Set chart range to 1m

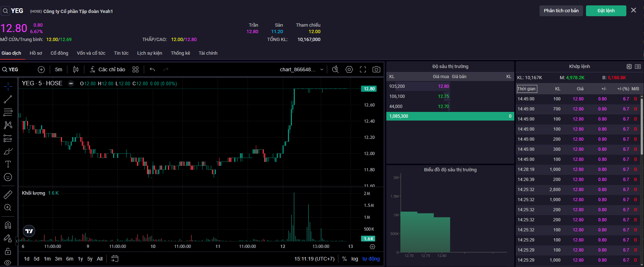click(47, 259)
